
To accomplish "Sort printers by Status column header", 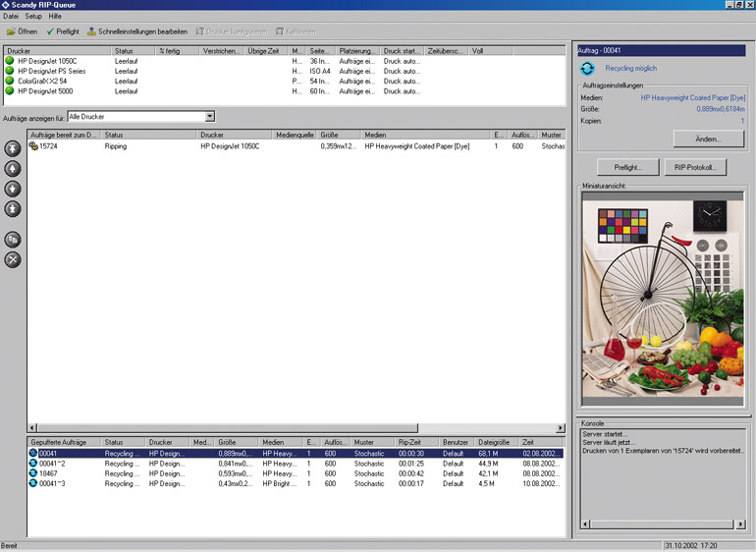I will (x=134, y=51).
